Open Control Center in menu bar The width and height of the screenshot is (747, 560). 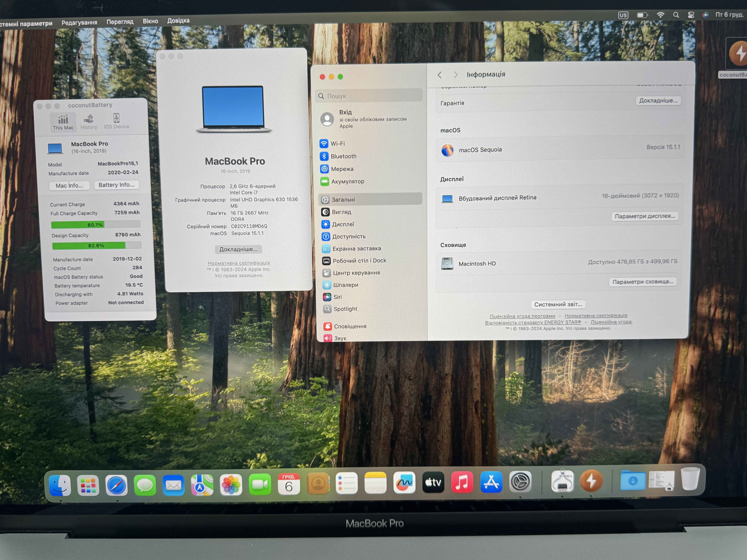(x=691, y=15)
